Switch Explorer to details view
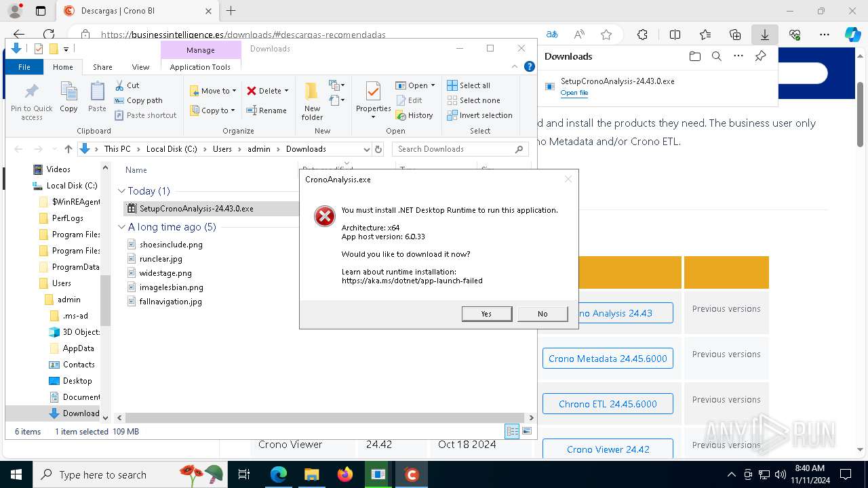868x488 pixels. click(512, 431)
